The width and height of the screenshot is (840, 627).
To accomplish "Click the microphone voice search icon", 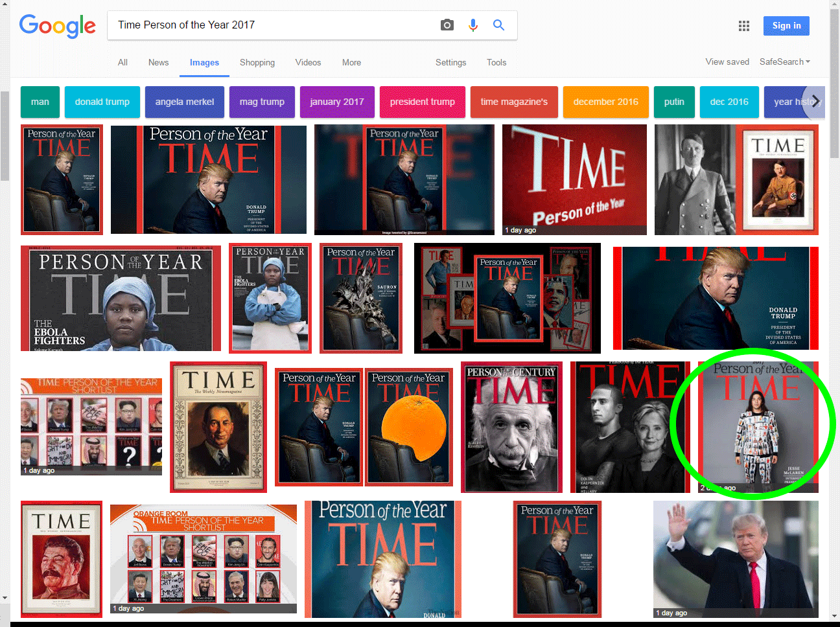I will pos(473,25).
